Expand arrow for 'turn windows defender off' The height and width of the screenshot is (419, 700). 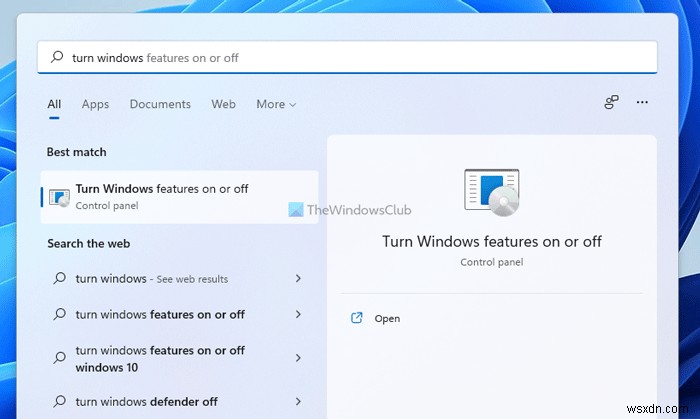coord(298,401)
